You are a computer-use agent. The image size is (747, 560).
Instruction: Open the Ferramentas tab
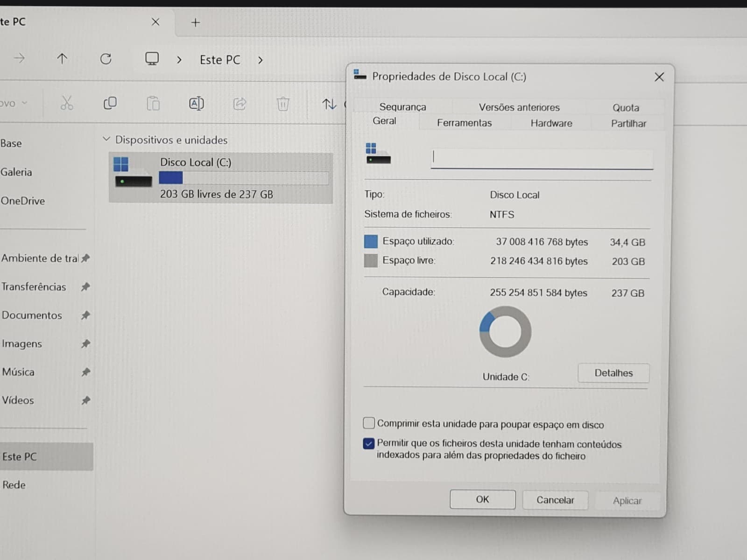coord(465,123)
